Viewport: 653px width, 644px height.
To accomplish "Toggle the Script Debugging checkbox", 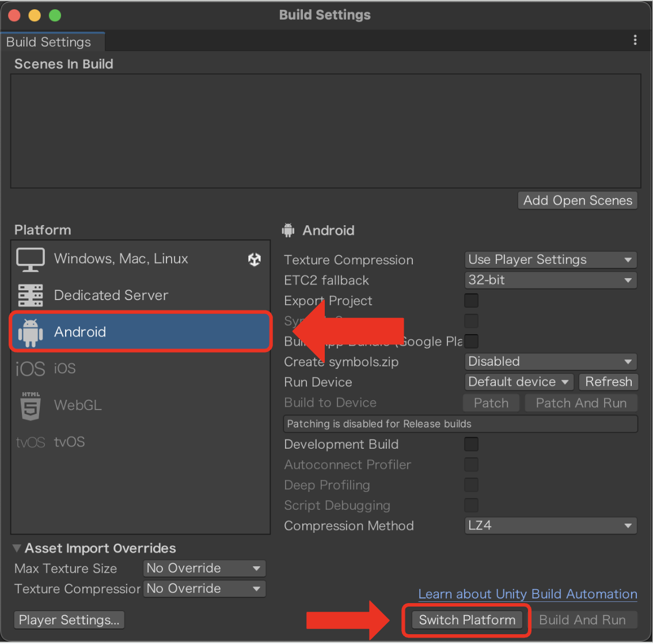I will tap(471, 505).
